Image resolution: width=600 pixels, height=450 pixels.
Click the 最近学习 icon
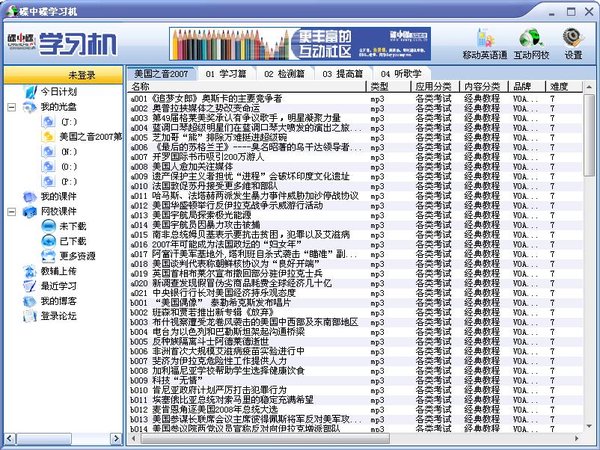30,286
